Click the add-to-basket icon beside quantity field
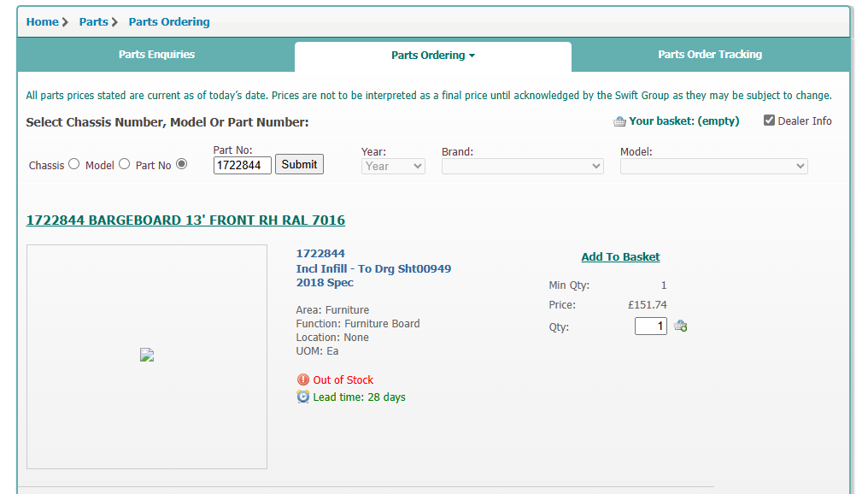The width and height of the screenshot is (868, 494). 681,326
